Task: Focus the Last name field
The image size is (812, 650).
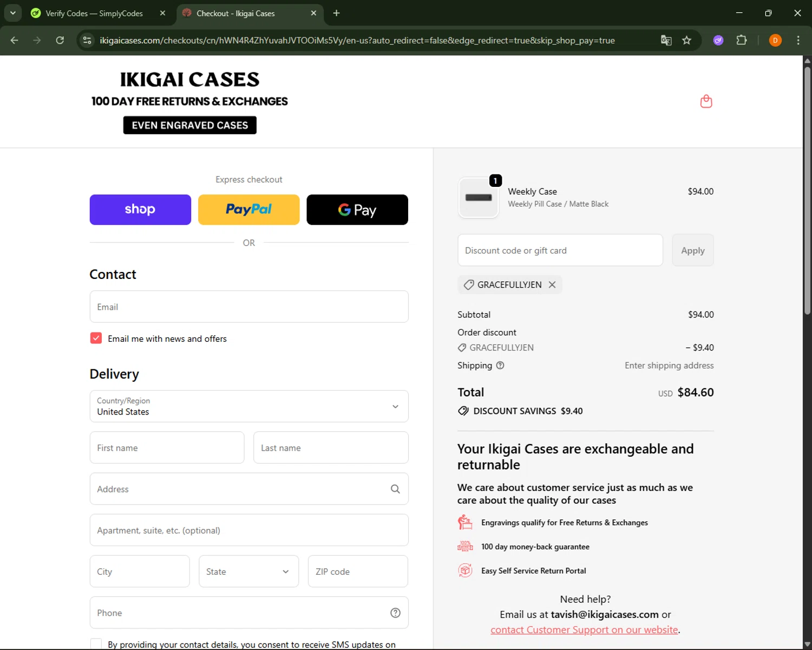Action: tap(331, 447)
